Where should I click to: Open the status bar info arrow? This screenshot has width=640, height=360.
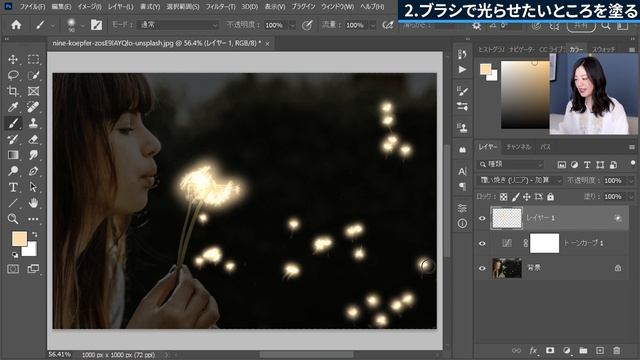coord(167,355)
